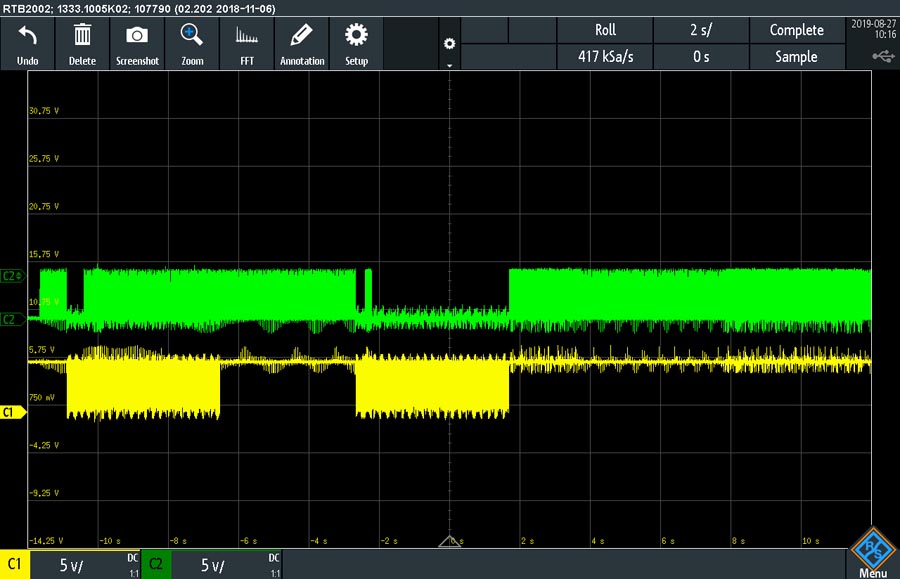Adjust the 2 s/ timebase field
This screenshot has height=579, width=900.
point(701,30)
